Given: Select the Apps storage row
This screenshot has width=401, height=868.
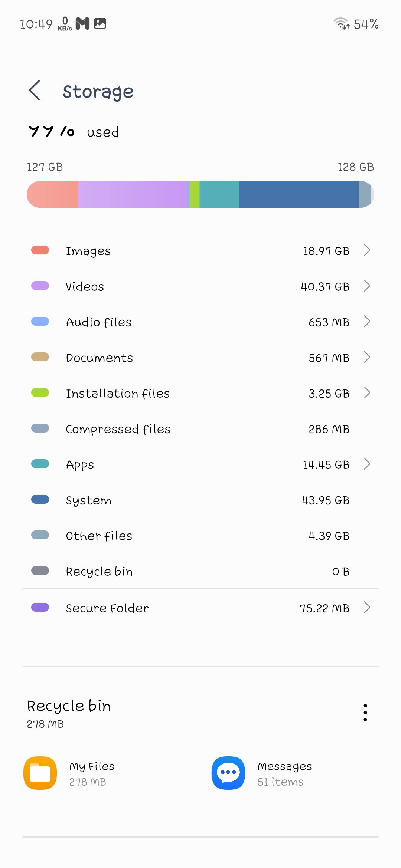Looking at the screenshot, I should [x=200, y=464].
